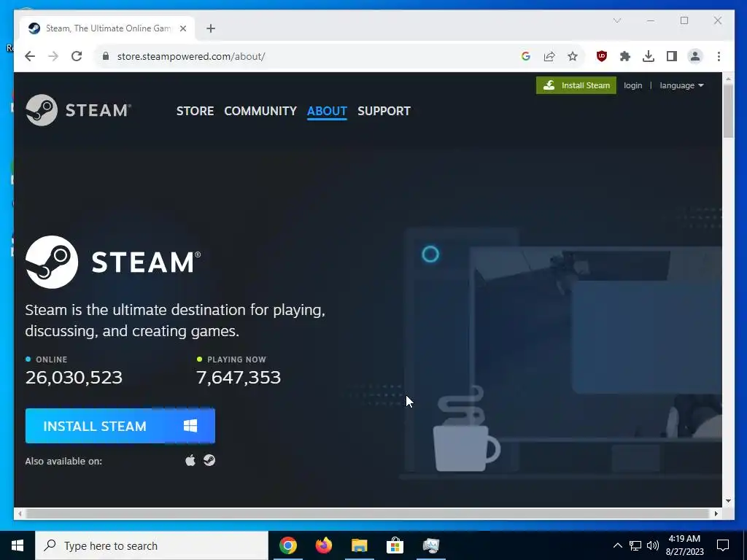Click the clock showing 4:19 AM
This screenshot has width=747, height=560.
point(684,545)
